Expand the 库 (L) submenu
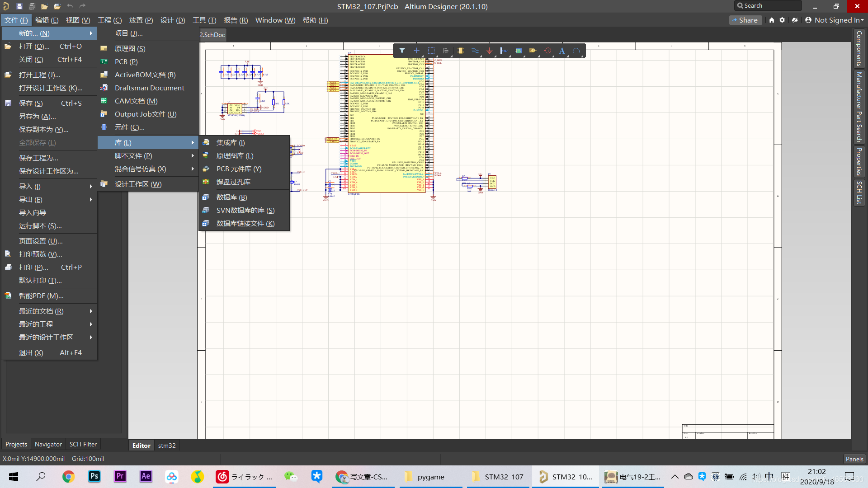The image size is (868, 488). tap(149, 143)
